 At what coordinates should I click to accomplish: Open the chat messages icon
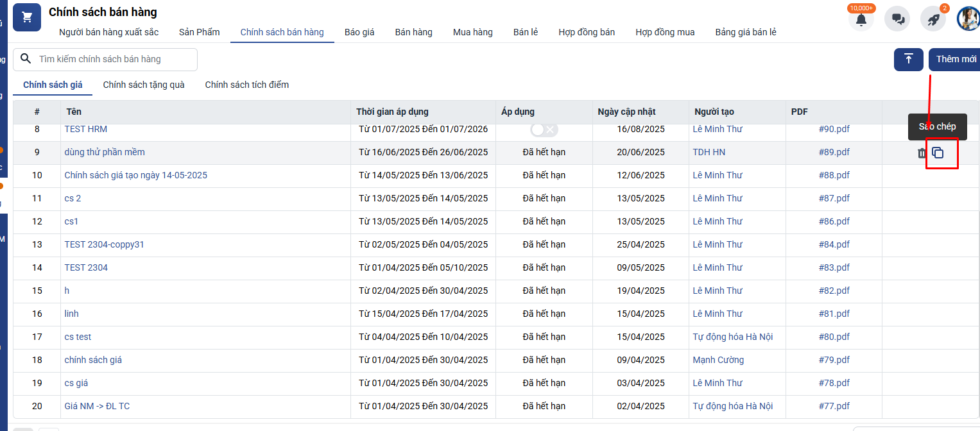click(x=897, y=19)
